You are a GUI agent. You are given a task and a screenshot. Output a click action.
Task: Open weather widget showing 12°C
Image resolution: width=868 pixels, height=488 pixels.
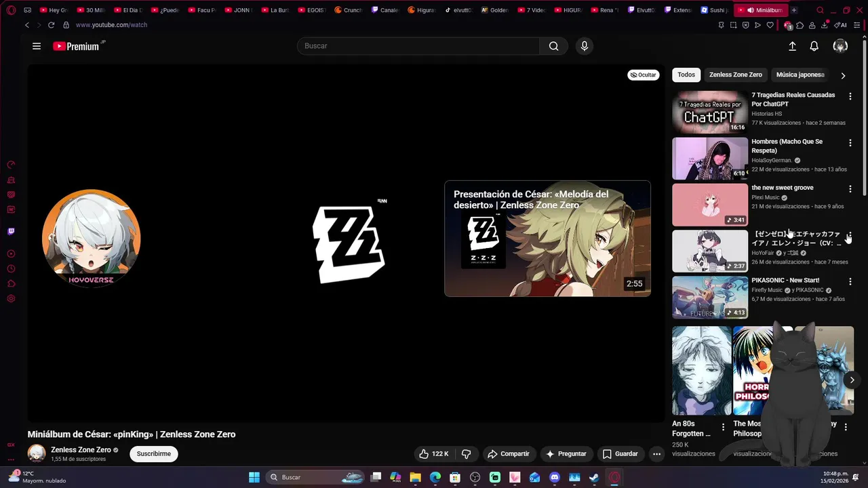(37, 477)
